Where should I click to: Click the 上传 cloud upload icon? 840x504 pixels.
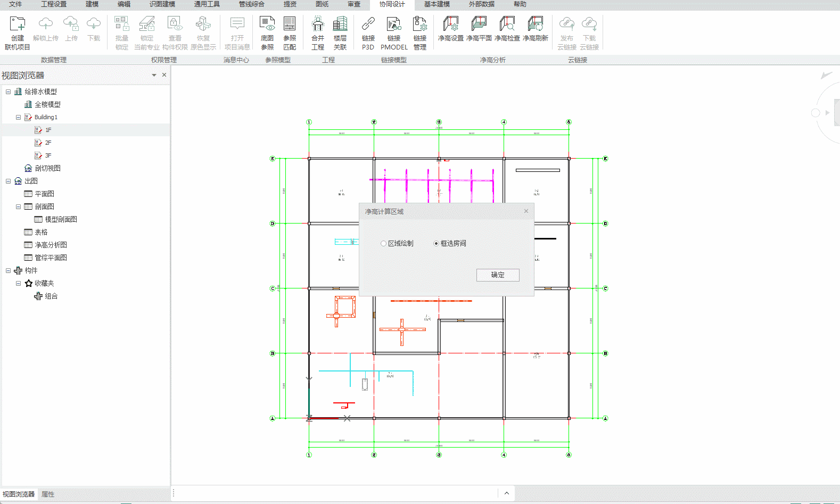point(71,24)
